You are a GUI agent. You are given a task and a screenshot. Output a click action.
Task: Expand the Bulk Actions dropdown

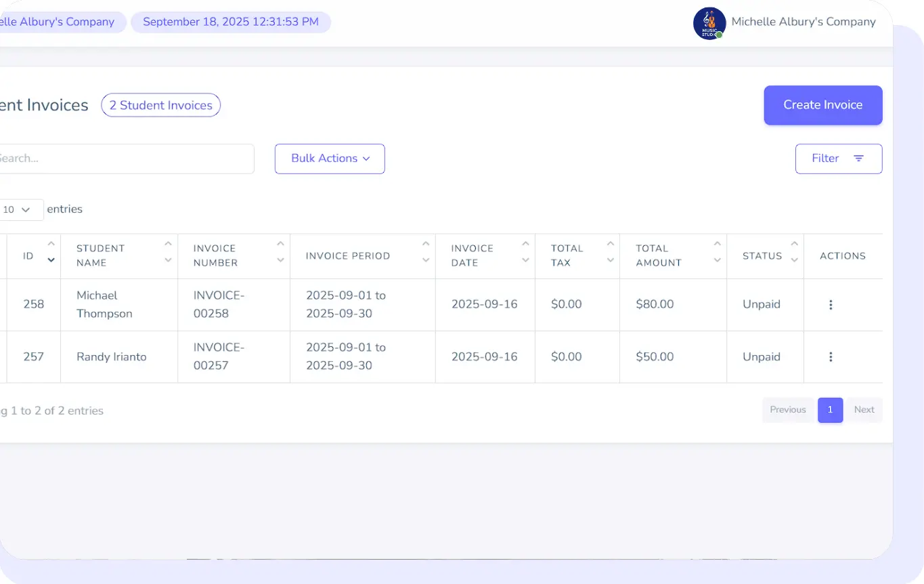click(x=330, y=159)
